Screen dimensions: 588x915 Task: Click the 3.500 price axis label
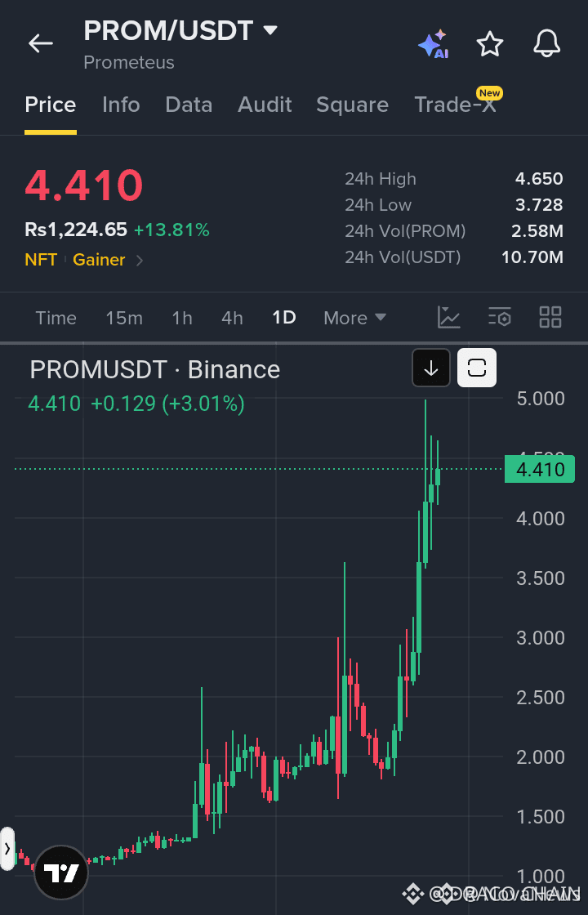click(540, 578)
